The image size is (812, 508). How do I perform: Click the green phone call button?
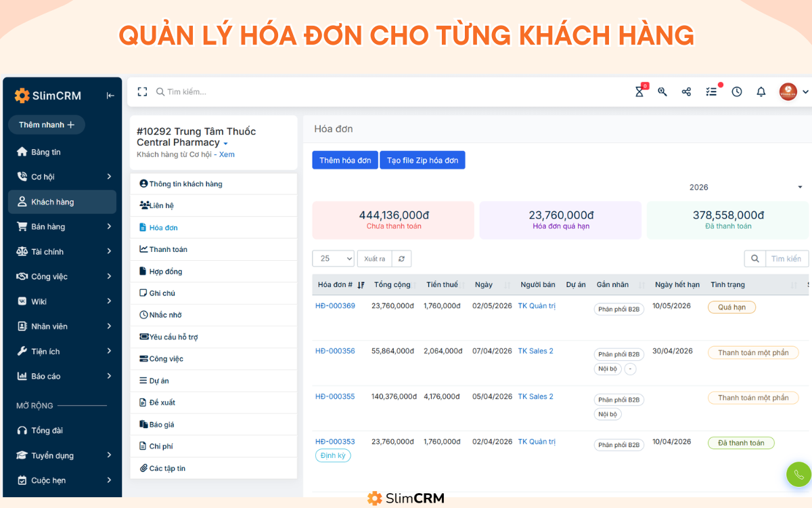pos(798,474)
